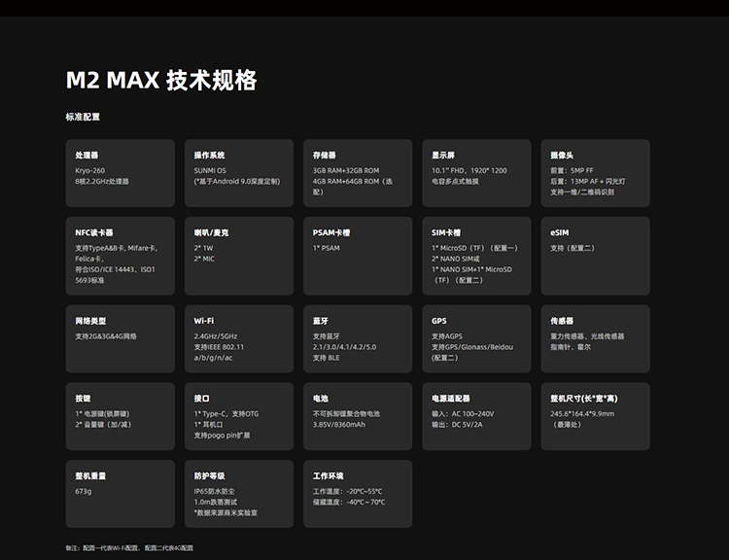This screenshot has width=729, height=560.
Task: Click the NFC读卡器 card title
Action: [x=94, y=232]
